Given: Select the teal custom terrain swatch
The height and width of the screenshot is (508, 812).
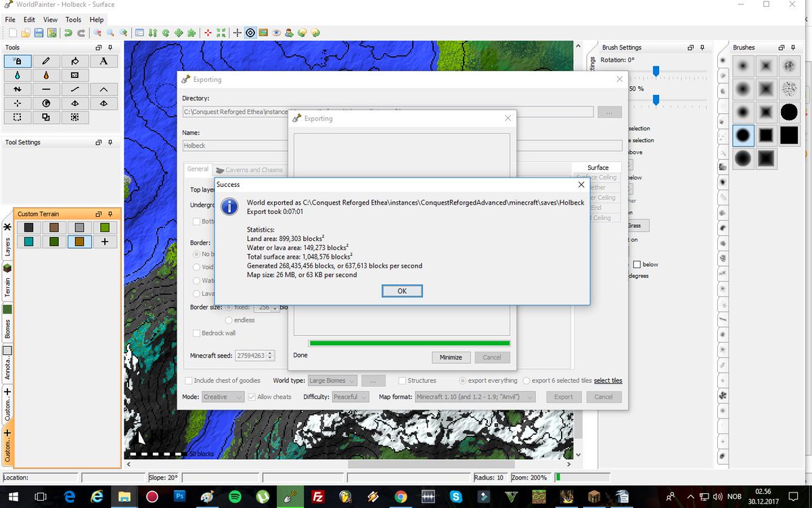Looking at the screenshot, I should click(x=28, y=241).
